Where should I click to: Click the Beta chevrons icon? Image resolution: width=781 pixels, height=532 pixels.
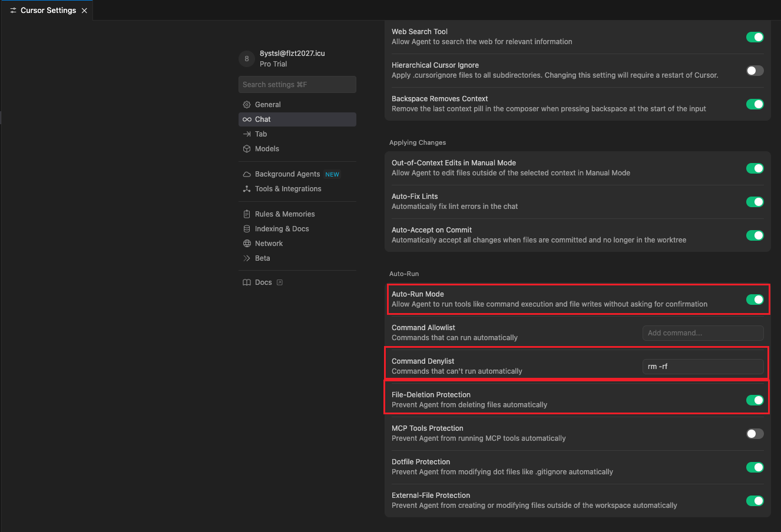[x=247, y=258]
